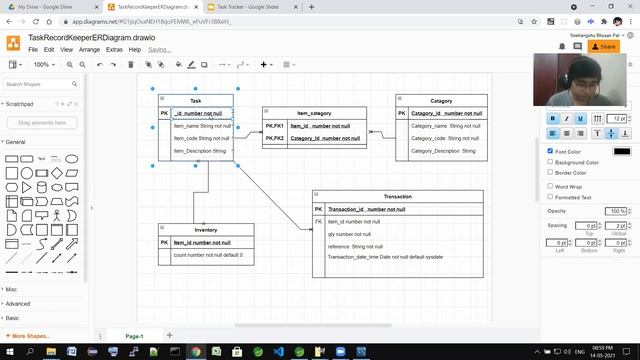This screenshot has height=360, width=640.
Task: Open the table dropdown in toolbar
Action: (289, 64)
